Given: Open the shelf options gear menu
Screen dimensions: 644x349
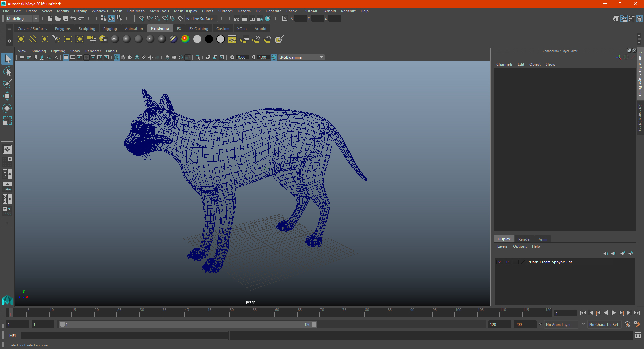Looking at the screenshot, I should coord(9,41).
